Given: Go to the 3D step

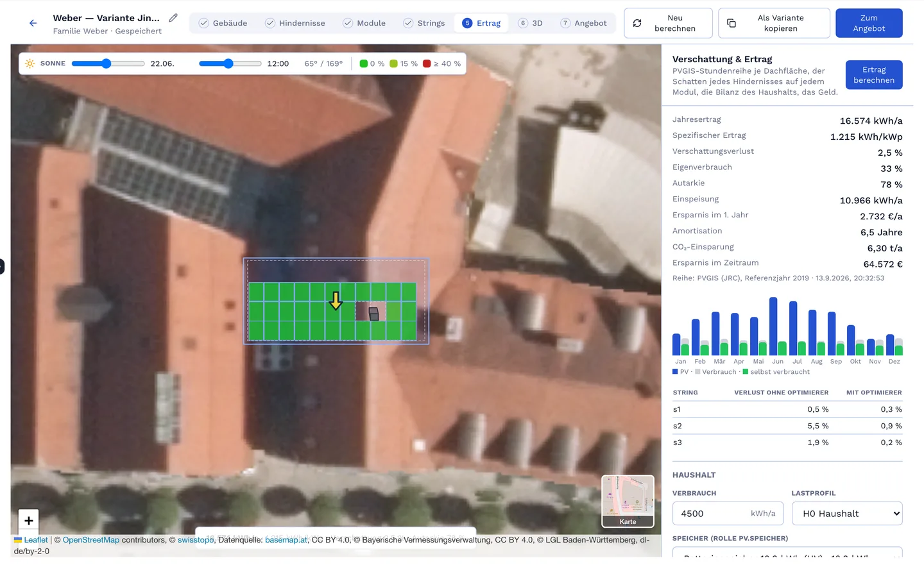Looking at the screenshot, I should (x=531, y=23).
